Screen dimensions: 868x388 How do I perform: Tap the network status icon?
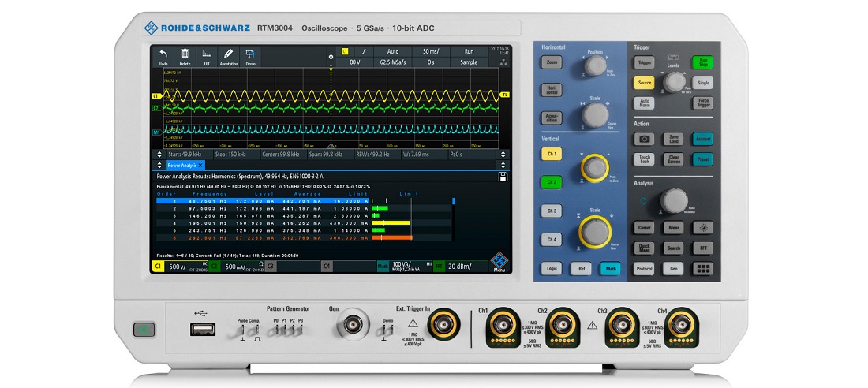coord(502,62)
